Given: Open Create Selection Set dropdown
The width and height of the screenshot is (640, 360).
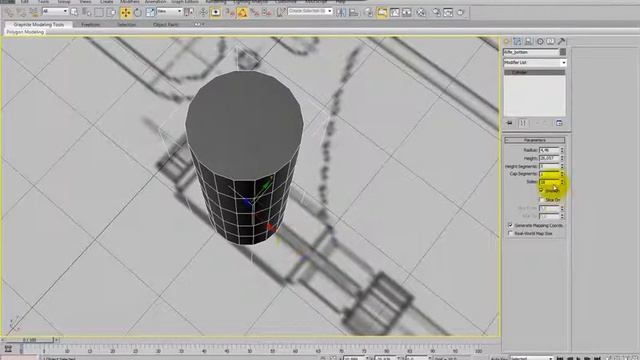Looking at the screenshot, I should [x=310, y=11].
